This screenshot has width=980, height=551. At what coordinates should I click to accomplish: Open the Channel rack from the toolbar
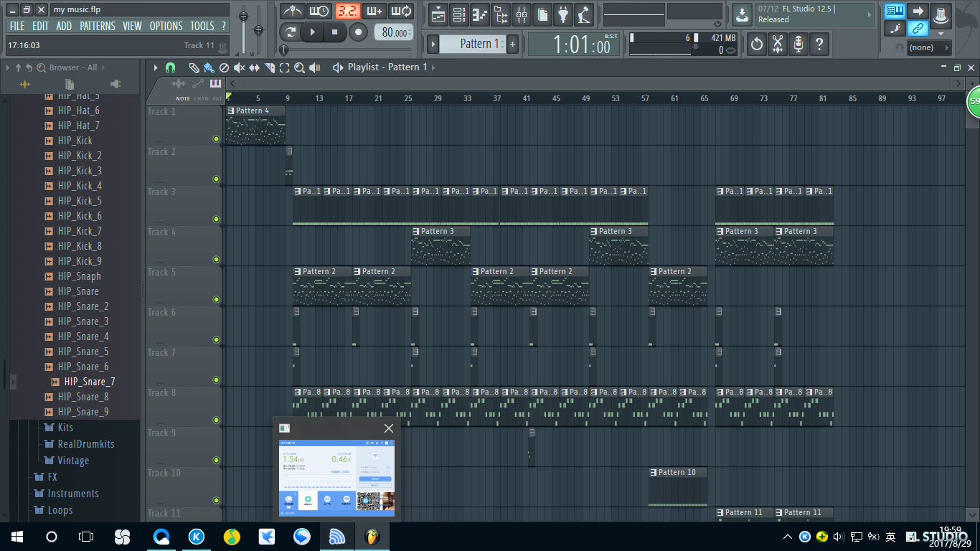(x=459, y=14)
